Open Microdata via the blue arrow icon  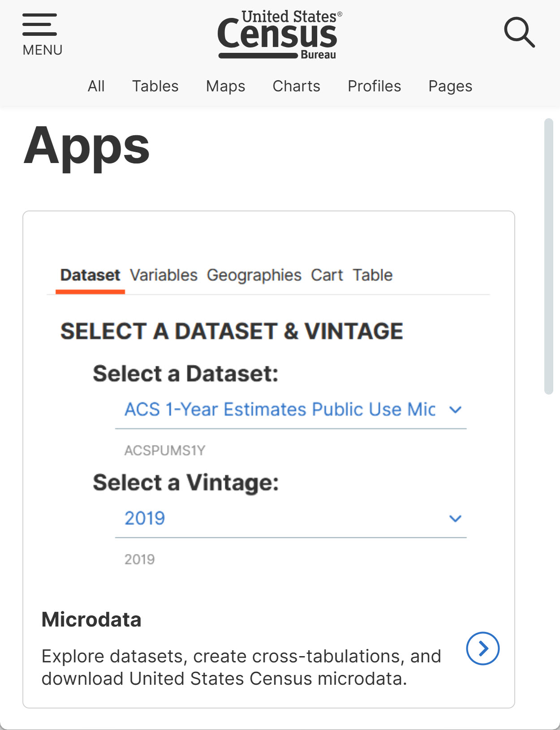482,648
